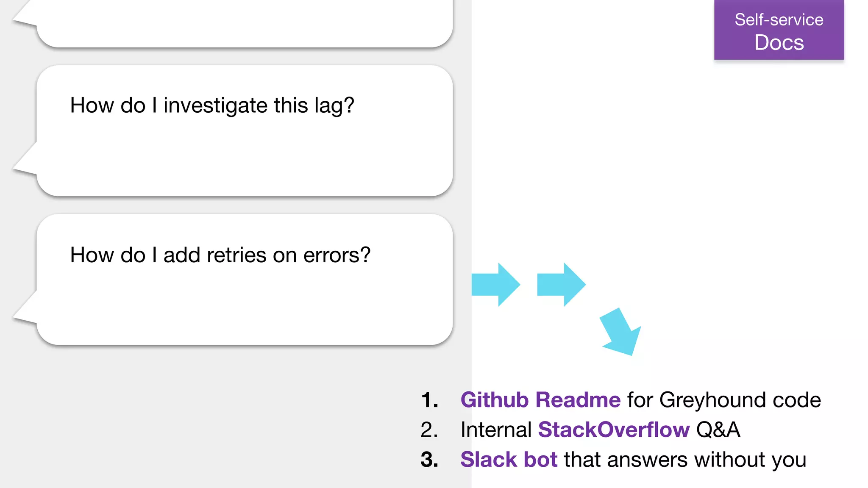Click the tail of the investigate-lag speech bubble
Viewport: 868px width, 488px height.
pyautogui.click(x=25, y=163)
